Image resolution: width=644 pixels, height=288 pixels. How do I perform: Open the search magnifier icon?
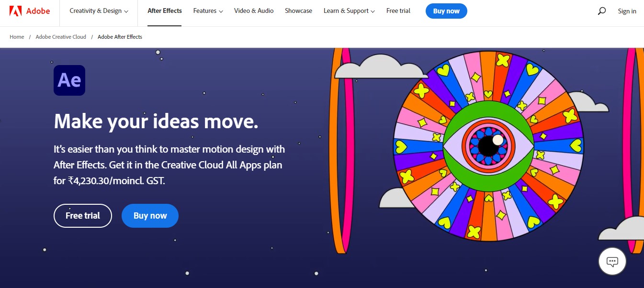click(x=601, y=11)
